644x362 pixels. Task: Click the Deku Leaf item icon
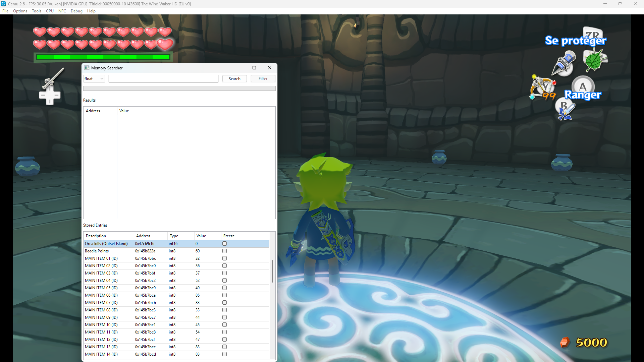(x=595, y=60)
